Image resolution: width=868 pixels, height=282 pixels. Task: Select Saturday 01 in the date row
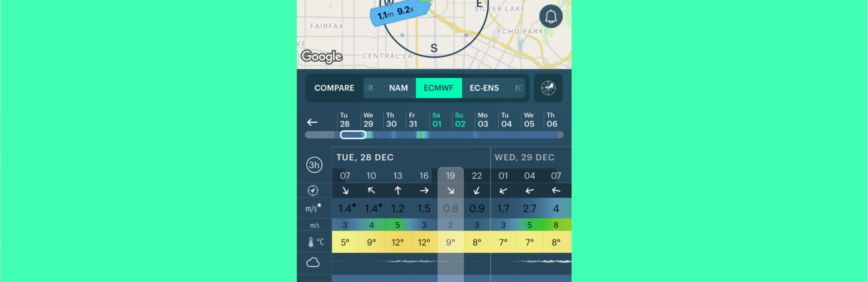coord(437,120)
